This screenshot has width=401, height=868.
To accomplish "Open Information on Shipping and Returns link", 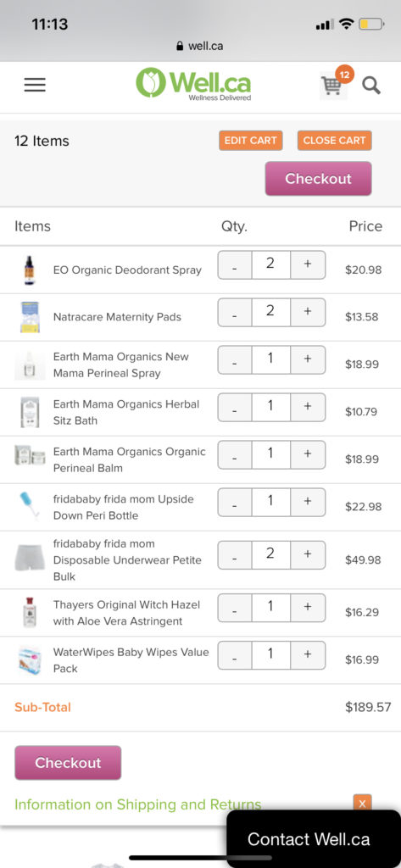I will tap(138, 804).
